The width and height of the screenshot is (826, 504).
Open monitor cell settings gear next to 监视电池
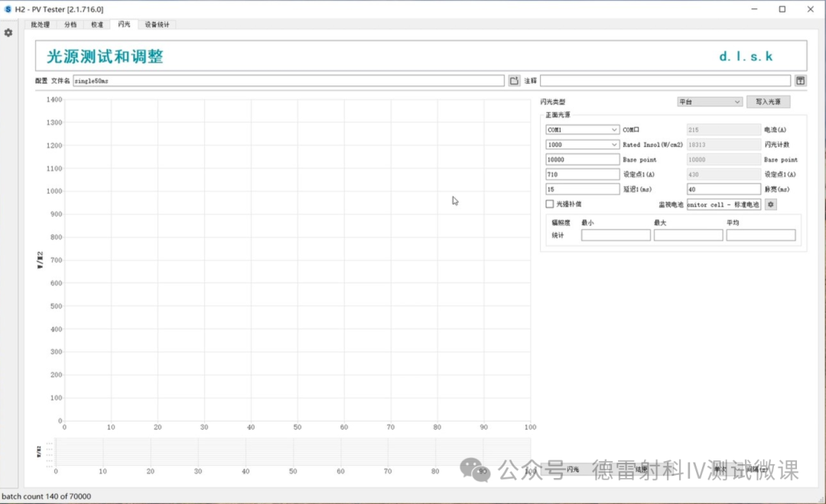coord(771,204)
